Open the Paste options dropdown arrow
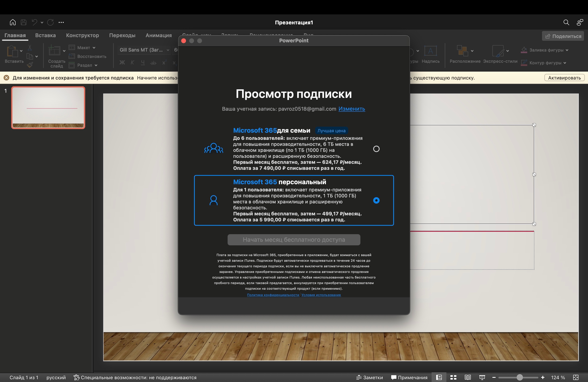The width and height of the screenshot is (588, 382). [21, 51]
